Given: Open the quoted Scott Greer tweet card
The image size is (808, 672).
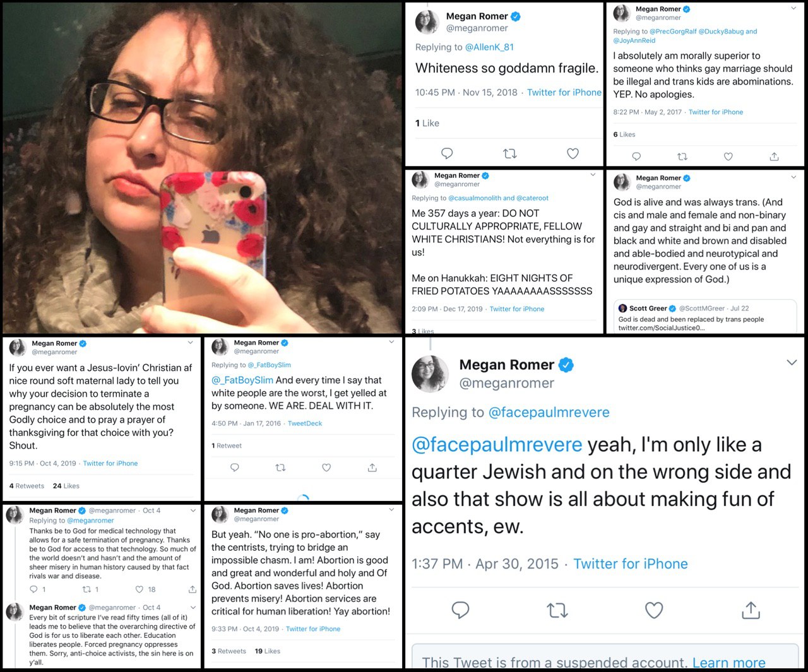Looking at the screenshot, I should 706,317.
